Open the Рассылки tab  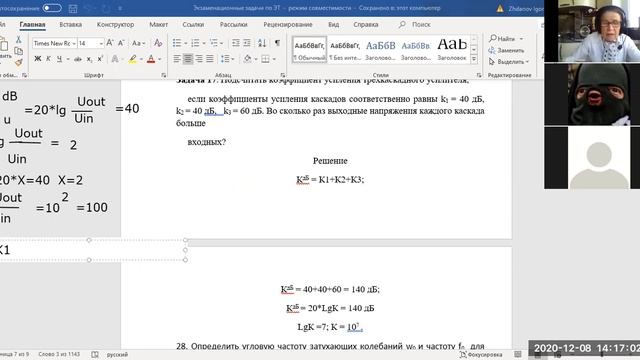pyautogui.click(x=233, y=24)
